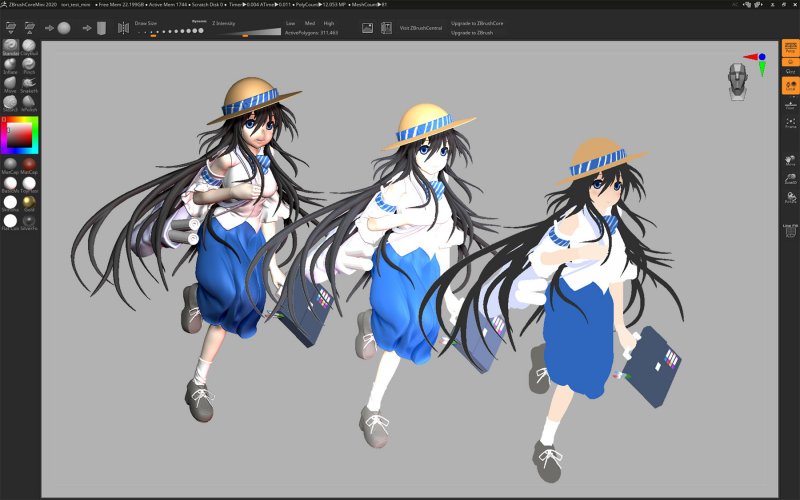Toggle Local symmetry button
This screenshot has height=500, width=800.
[x=790, y=86]
